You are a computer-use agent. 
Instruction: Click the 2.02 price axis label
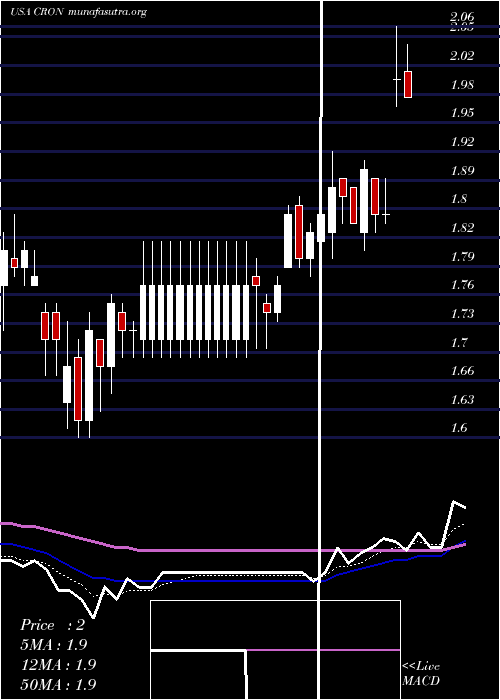click(x=462, y=56)
